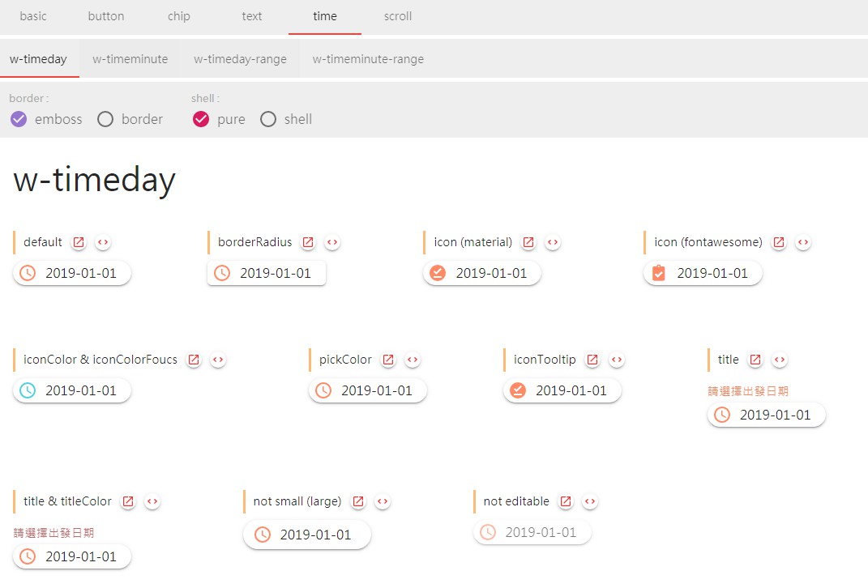
Task: Open date picker under title example
Action: (x=767, y=415)
